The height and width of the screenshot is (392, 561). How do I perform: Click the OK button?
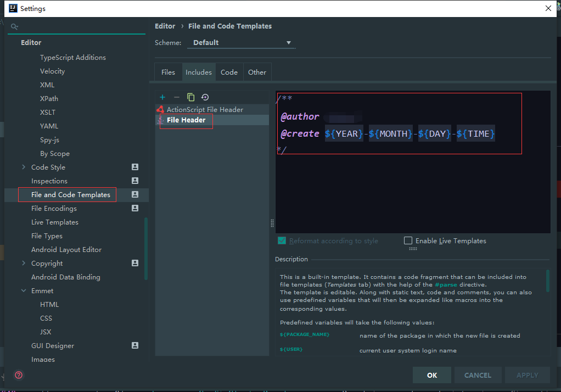coord(432,375)
